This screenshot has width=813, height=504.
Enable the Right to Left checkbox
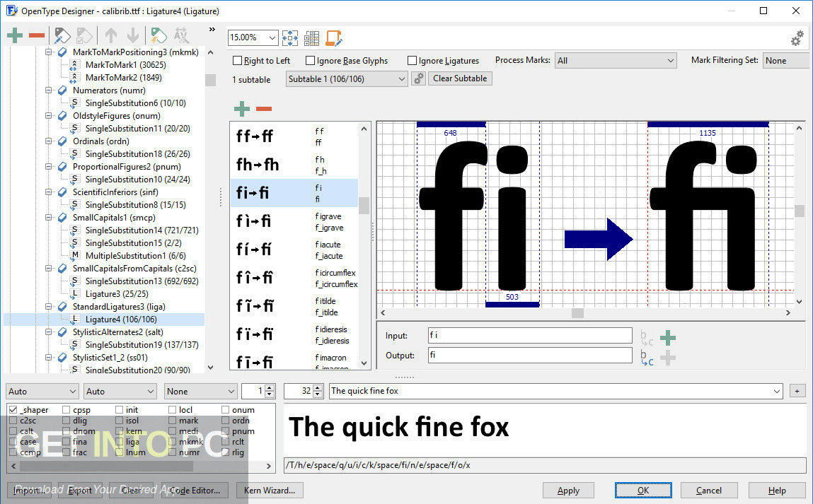[238, 60]
